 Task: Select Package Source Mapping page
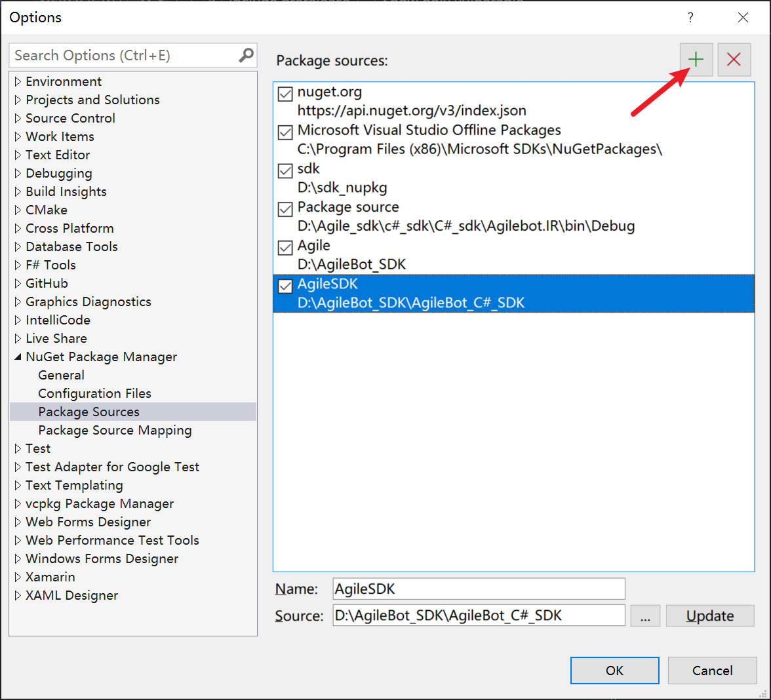click(x=115, y=430)
